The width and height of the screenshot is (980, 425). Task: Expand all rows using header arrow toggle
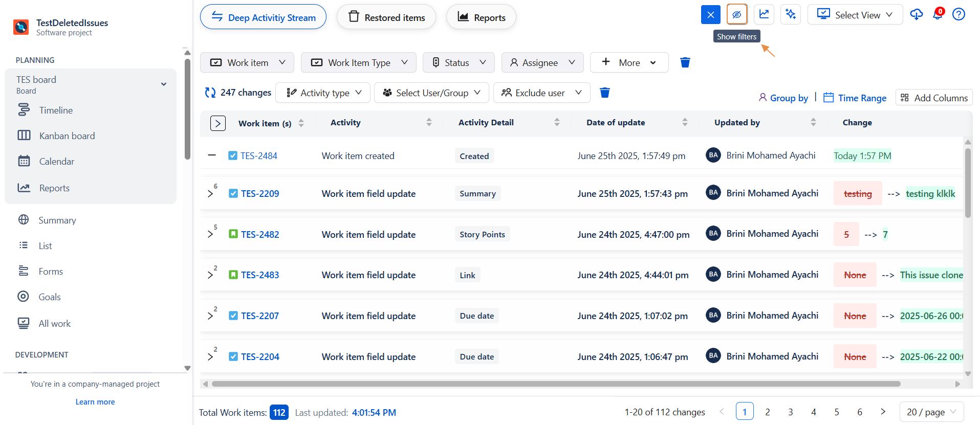tap(217, 123)
